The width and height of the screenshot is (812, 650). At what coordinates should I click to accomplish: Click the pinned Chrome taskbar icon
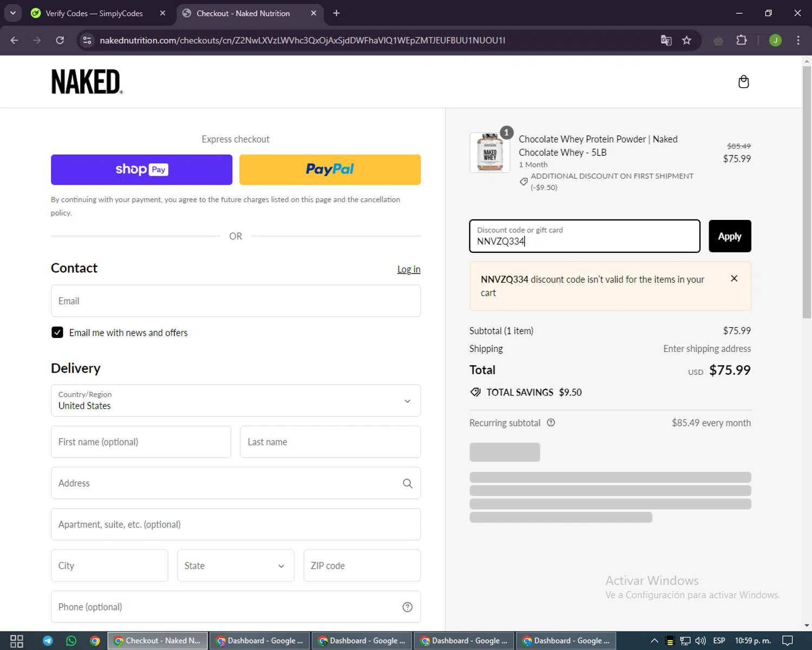coord(95,641)
